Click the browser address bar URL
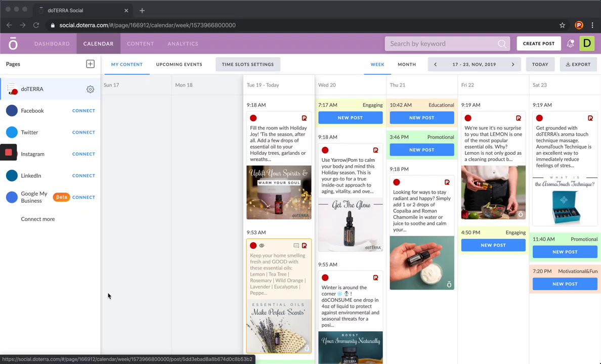This screenshot has height=364, width=601. [x=148, y=25]
